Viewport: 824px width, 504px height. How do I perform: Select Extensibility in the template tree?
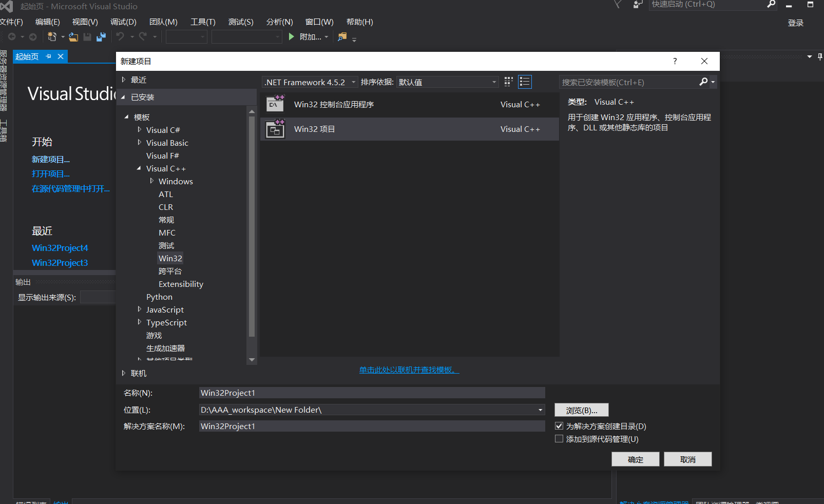(x=181, y=284)
